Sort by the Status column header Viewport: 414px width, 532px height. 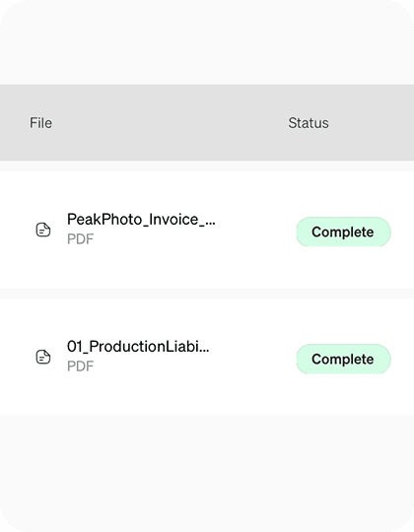(x=309, y=123)
